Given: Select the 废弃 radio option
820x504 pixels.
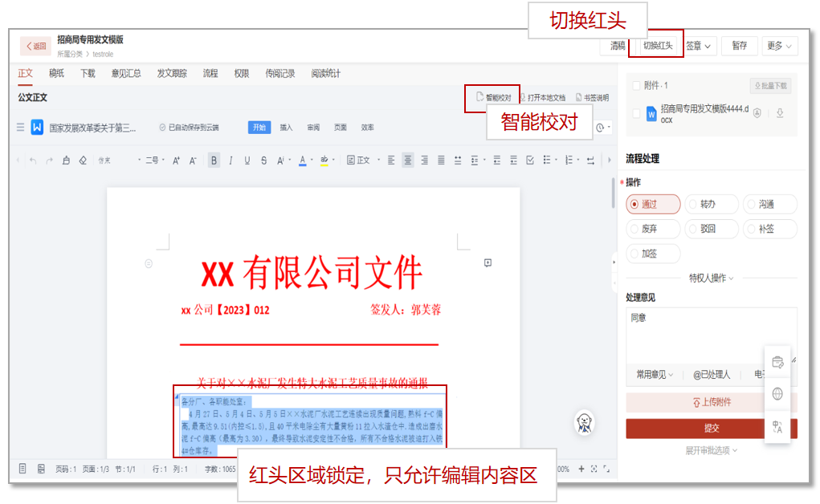Looking at the screenshot, I should (x=653, y=229).
